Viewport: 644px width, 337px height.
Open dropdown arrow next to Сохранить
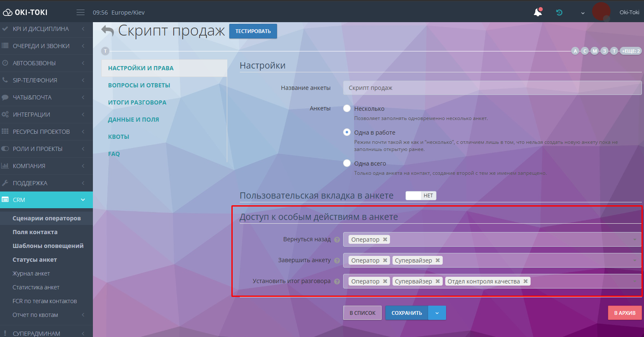437,313
